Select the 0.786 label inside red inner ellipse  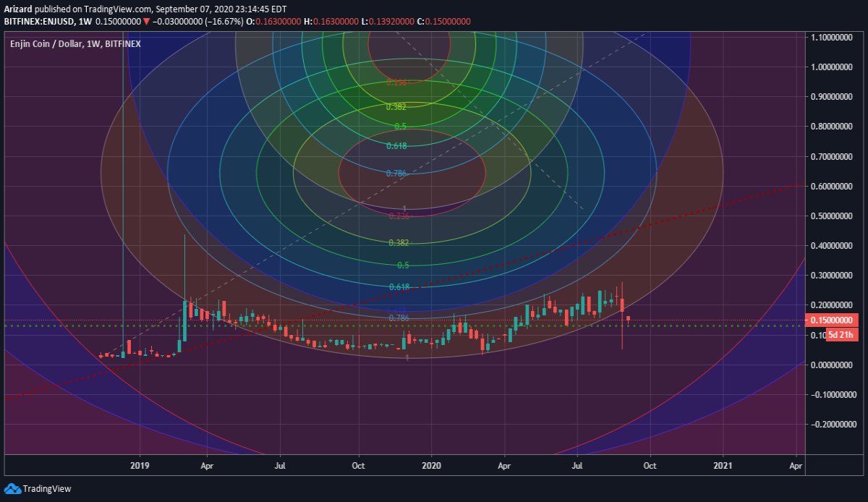point(396,174)
